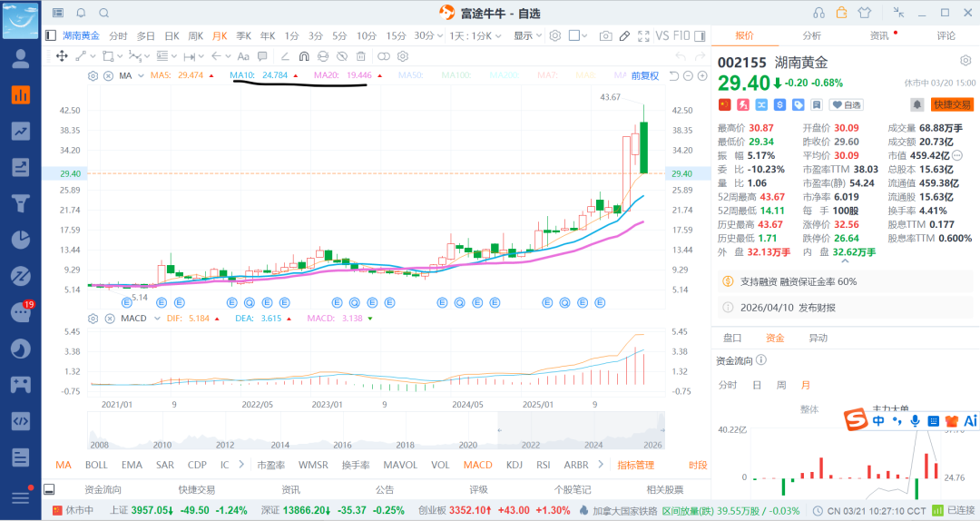Switch to the 评论 tab
The width and height of the screenshot is (980, 521).
click(x=946, y=35)
